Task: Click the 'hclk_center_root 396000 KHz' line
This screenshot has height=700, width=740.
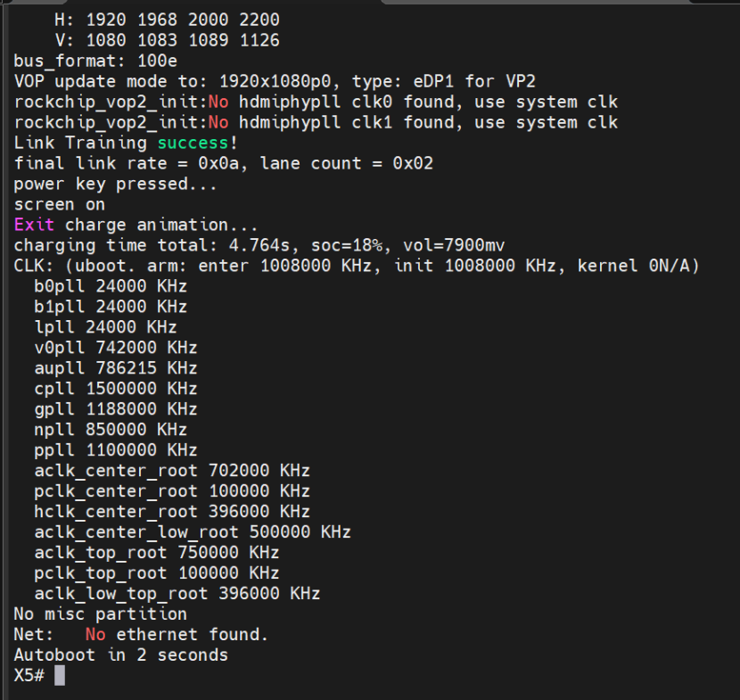Action: click(x=172, y=511)
